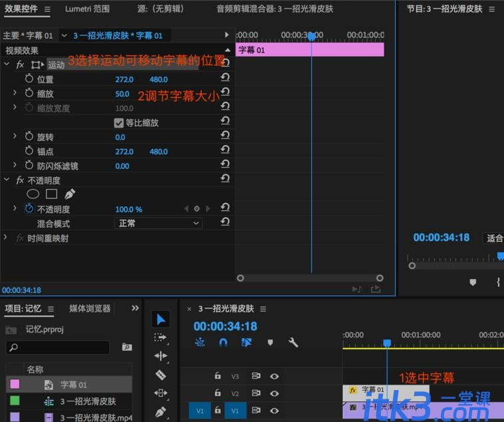Click the effect controls playhead marker

[311, 37]
